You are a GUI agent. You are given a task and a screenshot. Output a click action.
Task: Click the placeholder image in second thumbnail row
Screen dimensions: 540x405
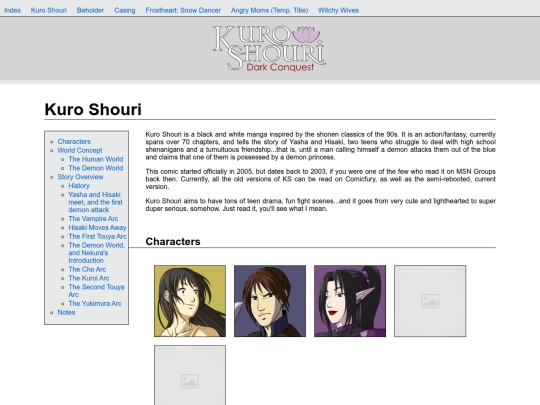[x=190, y=375]
